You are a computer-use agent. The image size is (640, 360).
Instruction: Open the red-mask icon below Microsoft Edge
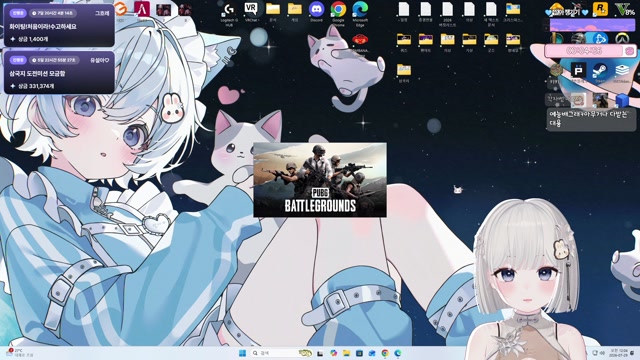[360, 40]
